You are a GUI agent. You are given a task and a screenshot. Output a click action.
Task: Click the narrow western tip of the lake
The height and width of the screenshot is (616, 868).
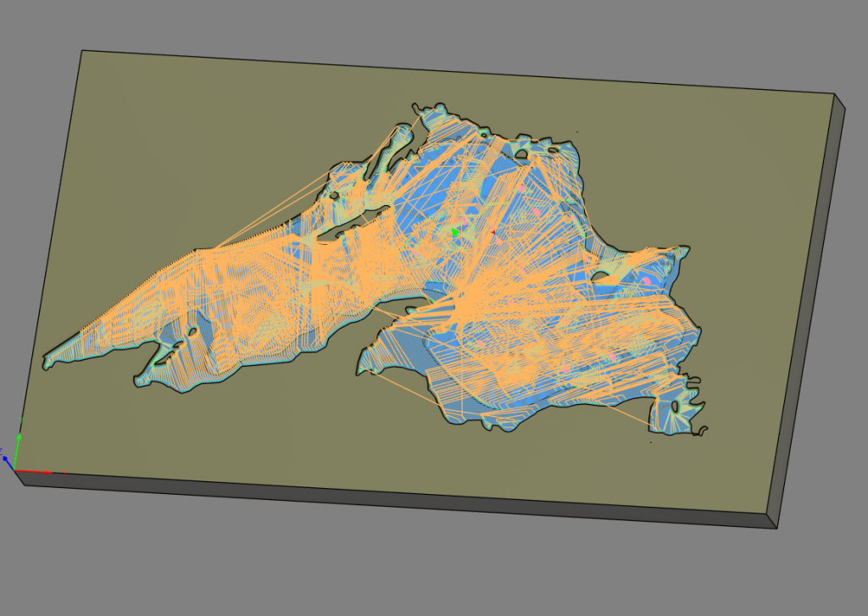point(53,360)
